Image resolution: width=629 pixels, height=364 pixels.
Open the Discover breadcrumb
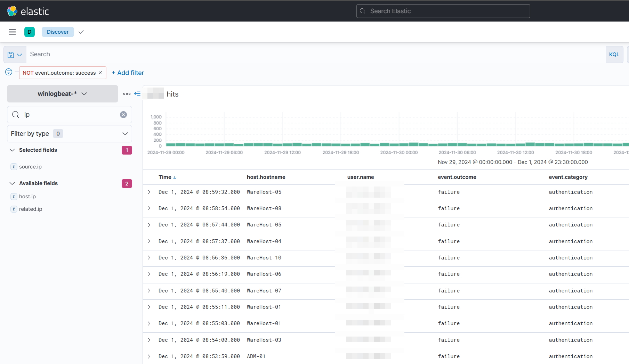58,32
